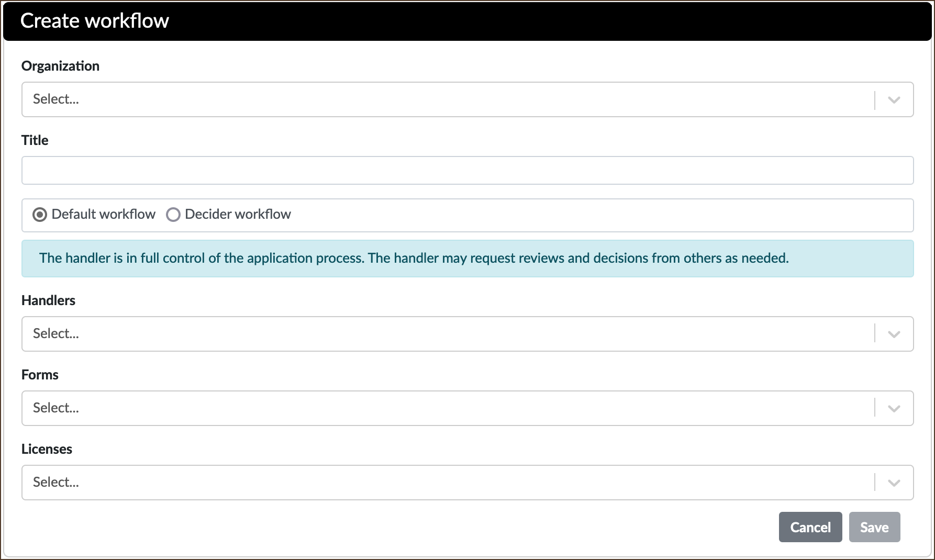The width and height of the screenshot is (935, 560).
Task: Click the Handlers field label
Action: 48,300
